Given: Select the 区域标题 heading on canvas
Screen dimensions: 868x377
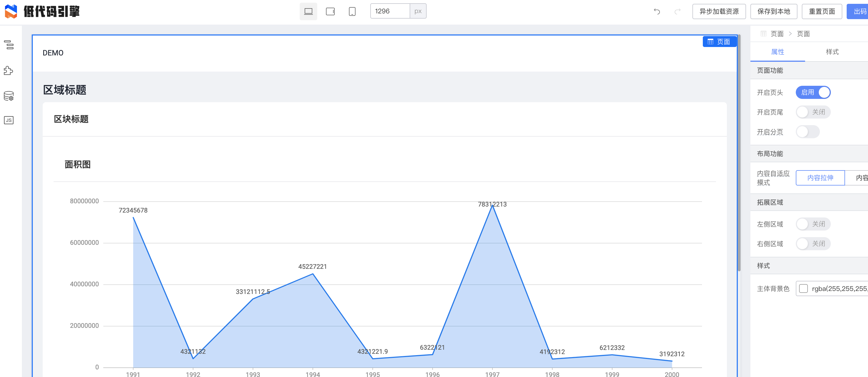Looking at the screenshot, I should point(65,90).
